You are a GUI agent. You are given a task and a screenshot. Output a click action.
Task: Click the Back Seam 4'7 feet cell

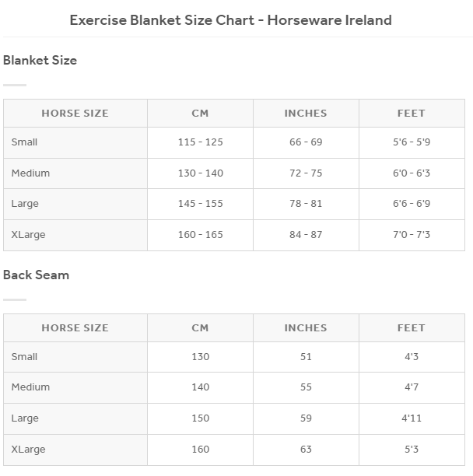tap(412, 387)
